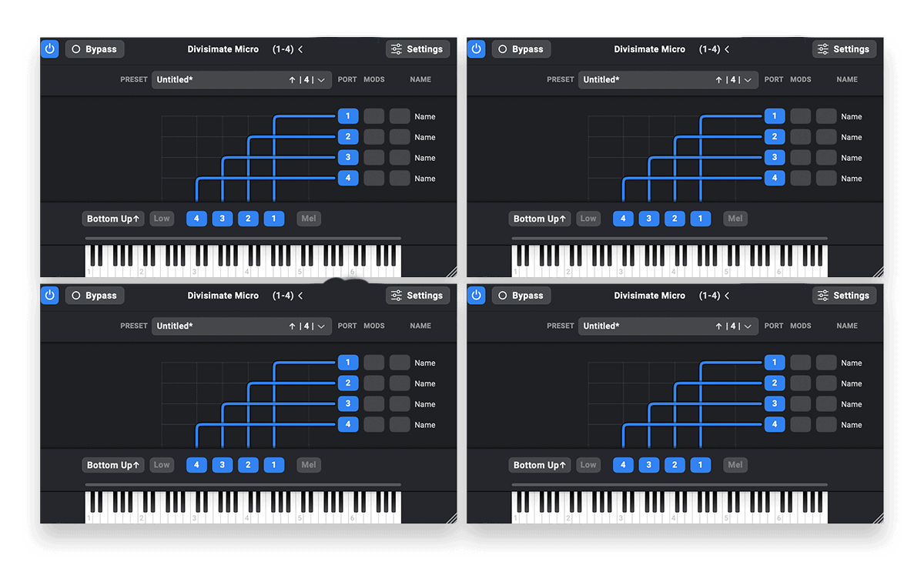Open the preset dropdown in top-left instance
924x572 pixels.
coord(320,79)
